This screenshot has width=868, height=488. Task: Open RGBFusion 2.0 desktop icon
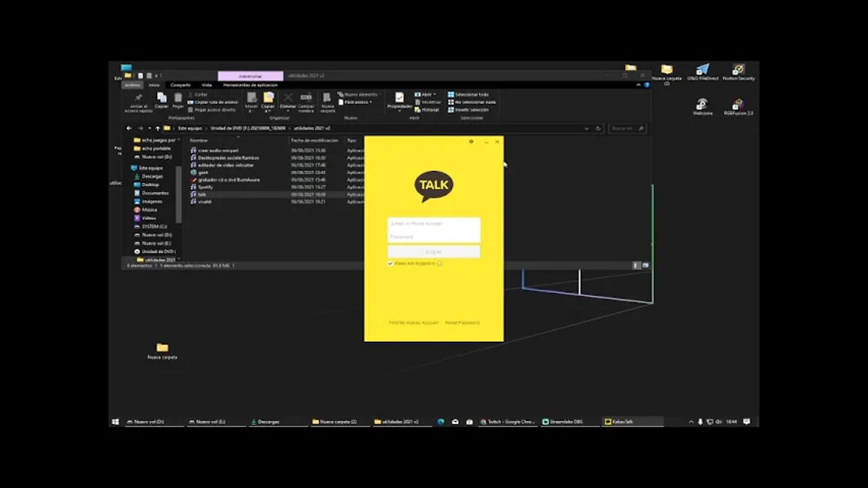pos(738,107)
